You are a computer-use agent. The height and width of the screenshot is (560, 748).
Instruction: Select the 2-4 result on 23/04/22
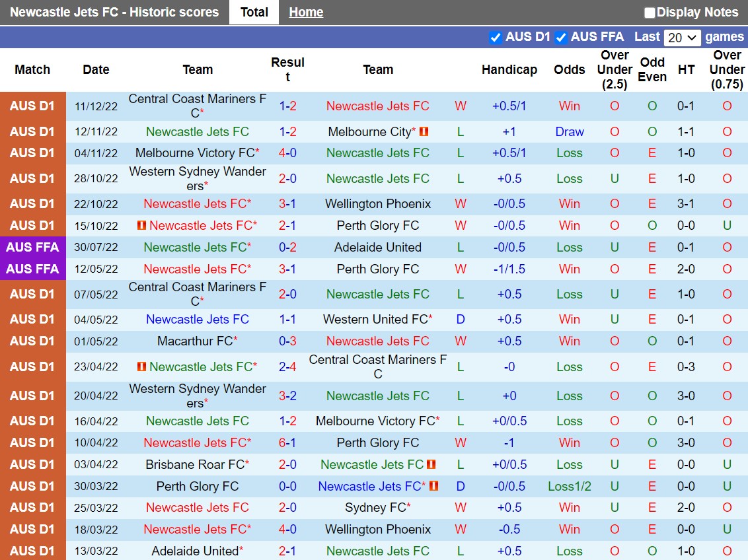pos(287,367)
